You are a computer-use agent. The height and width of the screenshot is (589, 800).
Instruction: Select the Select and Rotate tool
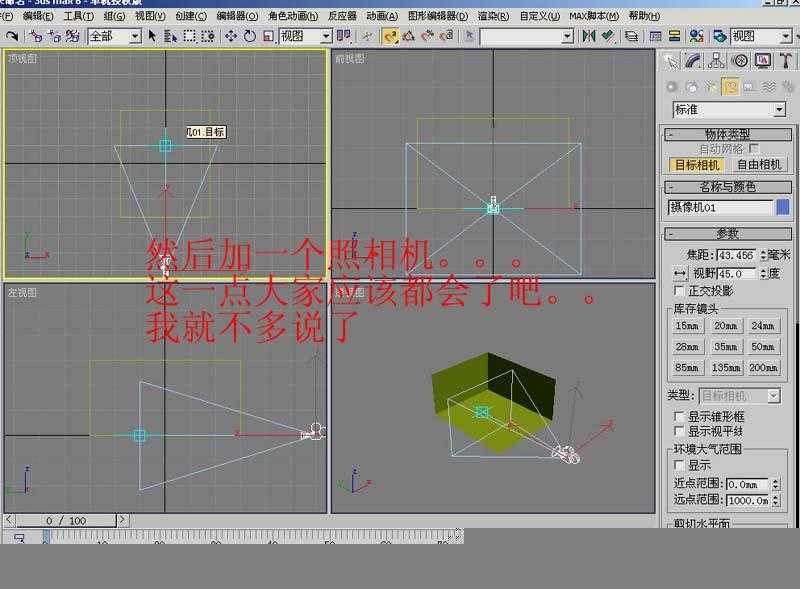tap(249, 36)
